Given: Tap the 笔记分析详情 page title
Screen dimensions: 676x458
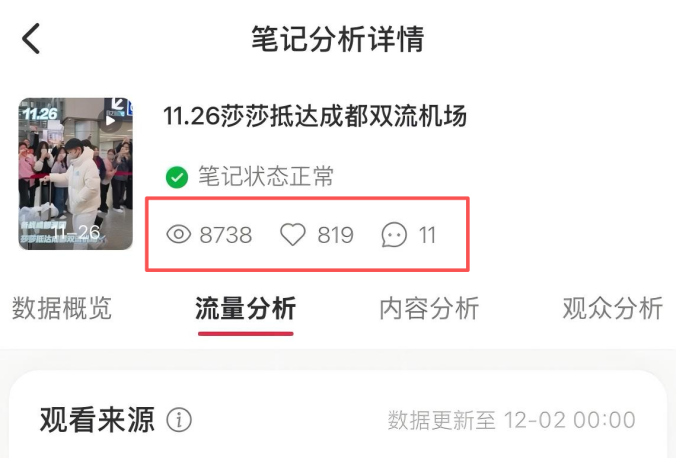Looking at the screenshot, I should (x=338, y=39).
